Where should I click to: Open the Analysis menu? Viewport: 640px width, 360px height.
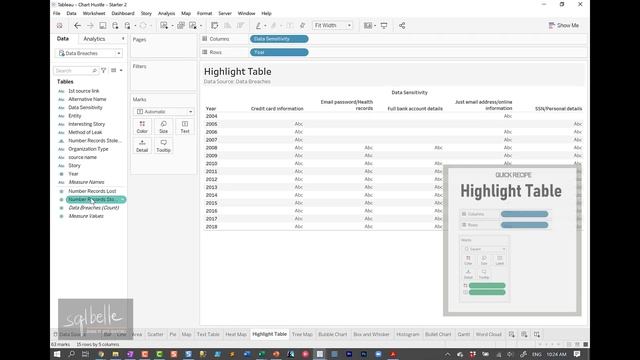[167, 13]
